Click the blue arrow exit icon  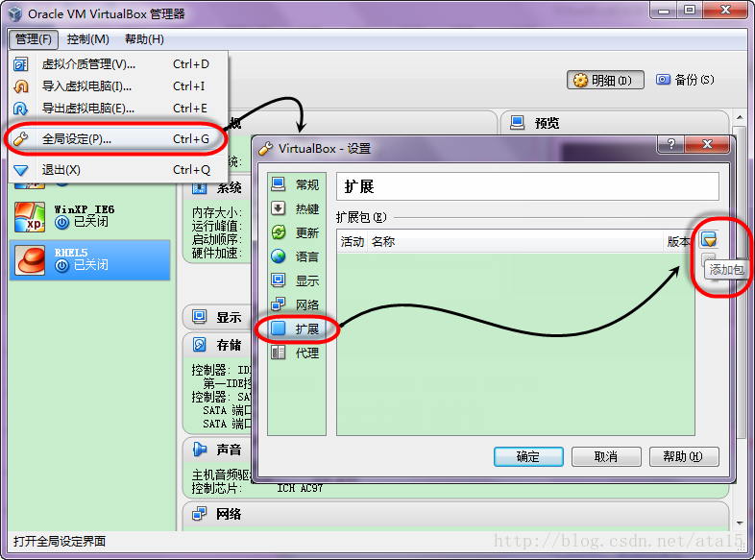(x=21, y=170)
